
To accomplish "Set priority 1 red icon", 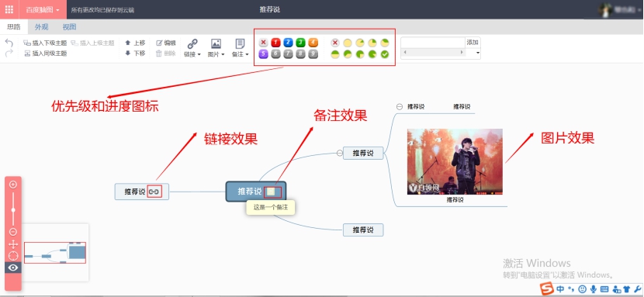I will 276,42.
